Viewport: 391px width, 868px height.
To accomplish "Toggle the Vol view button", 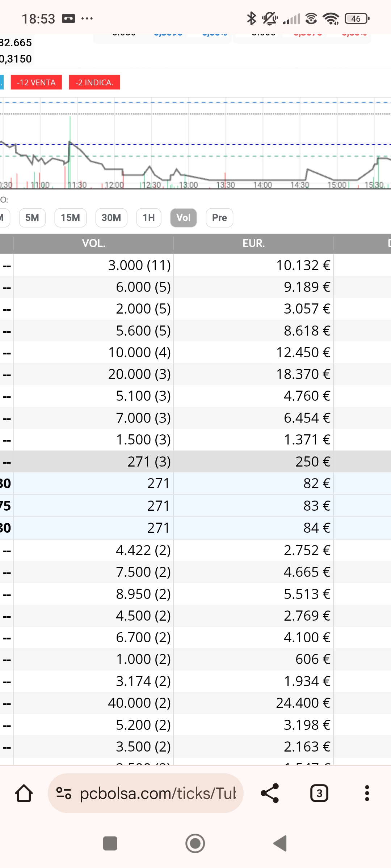I will coord(183,218).
